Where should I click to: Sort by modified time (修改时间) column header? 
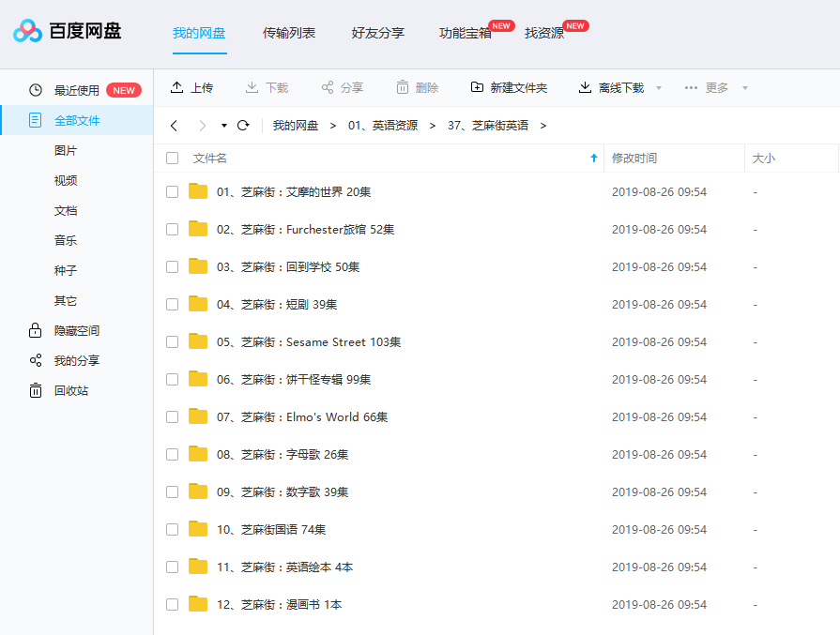634,159
